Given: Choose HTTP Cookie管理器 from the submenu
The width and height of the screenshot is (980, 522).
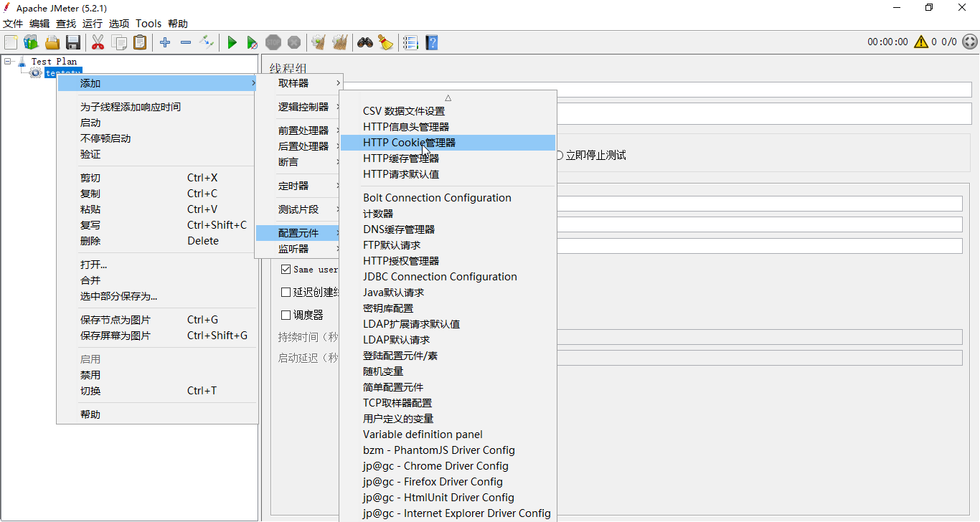Looking at the screenshot, I should pos(448,143).
